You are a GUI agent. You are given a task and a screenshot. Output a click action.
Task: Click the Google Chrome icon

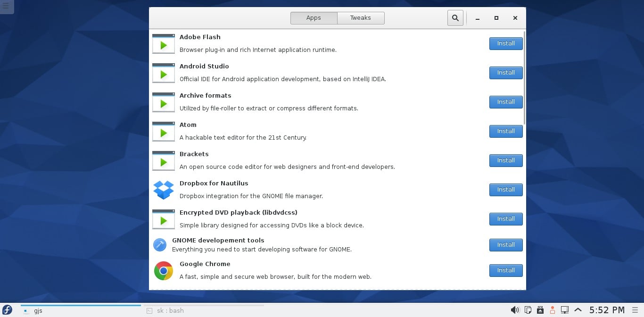click(x=164, y=270)
